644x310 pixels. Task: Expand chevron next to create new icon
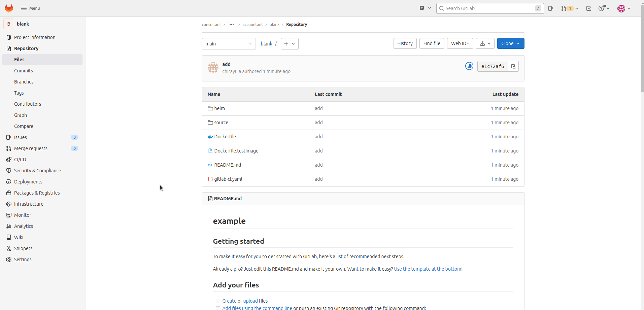430,8
